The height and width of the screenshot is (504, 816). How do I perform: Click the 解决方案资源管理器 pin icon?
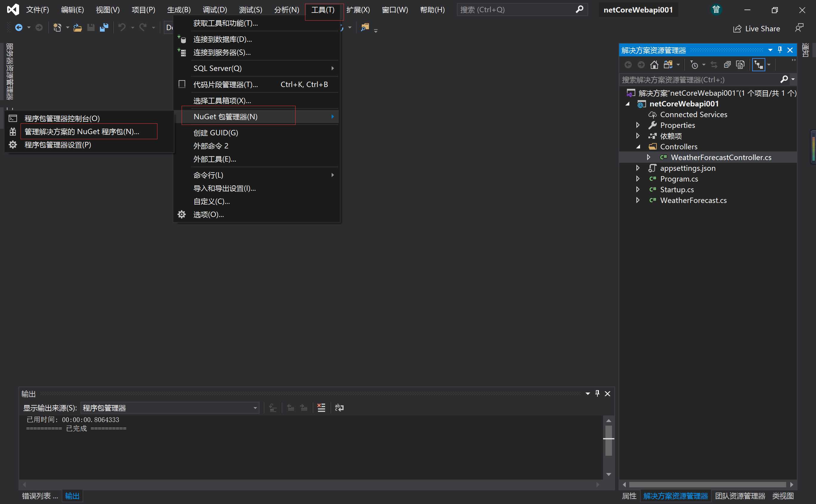point(781,49)
